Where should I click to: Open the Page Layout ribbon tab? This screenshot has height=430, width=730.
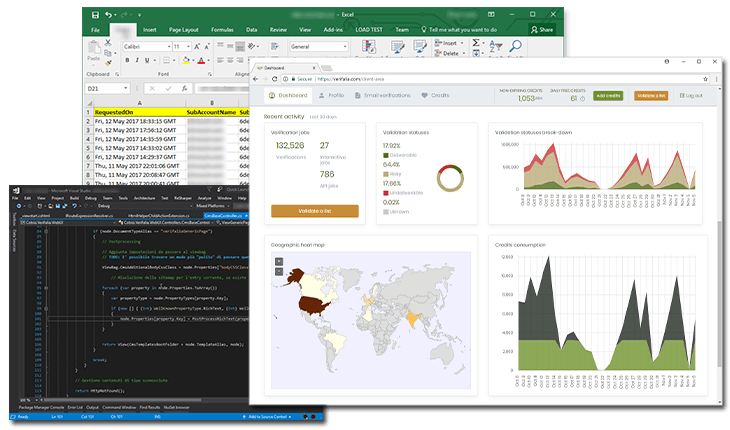point(183,30)
